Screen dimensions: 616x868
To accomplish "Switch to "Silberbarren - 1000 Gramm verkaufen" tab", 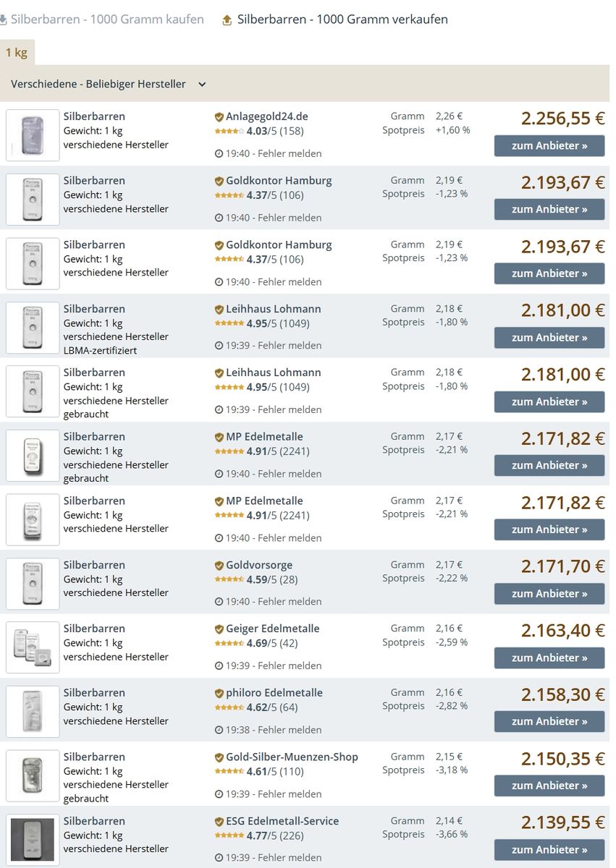I will pos(342,20).
